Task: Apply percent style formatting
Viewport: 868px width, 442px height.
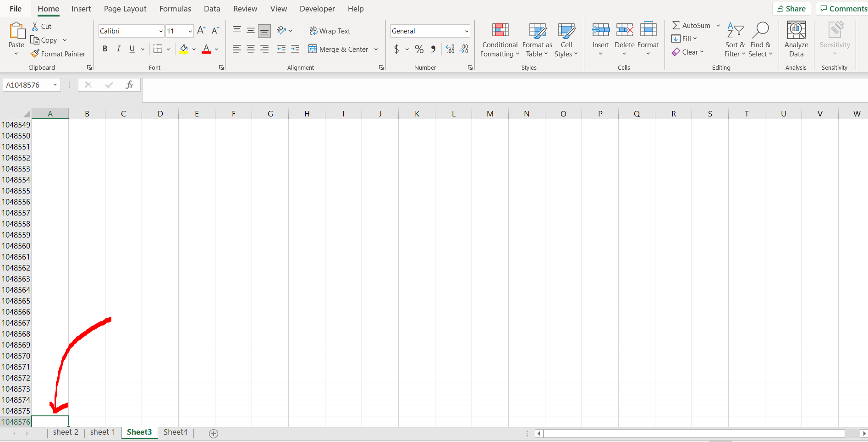Action: tap(418, 49)
